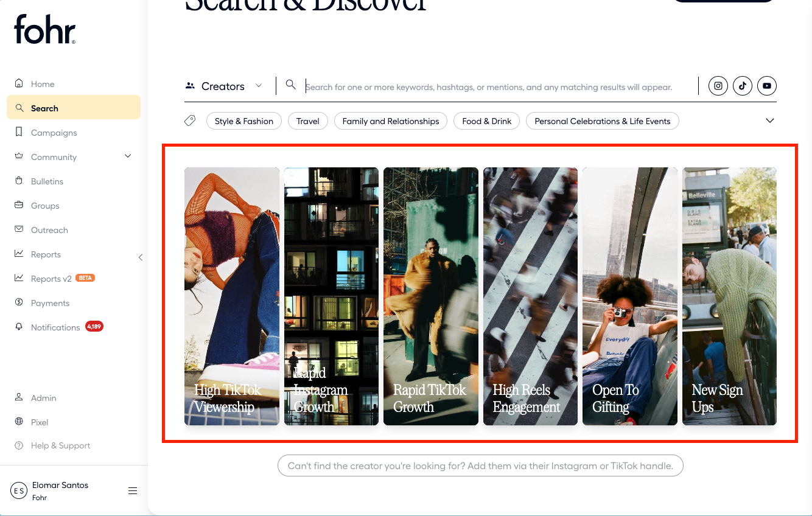
Task: Toggle the Food & Drink tag
Action: (x=486, y=121)
